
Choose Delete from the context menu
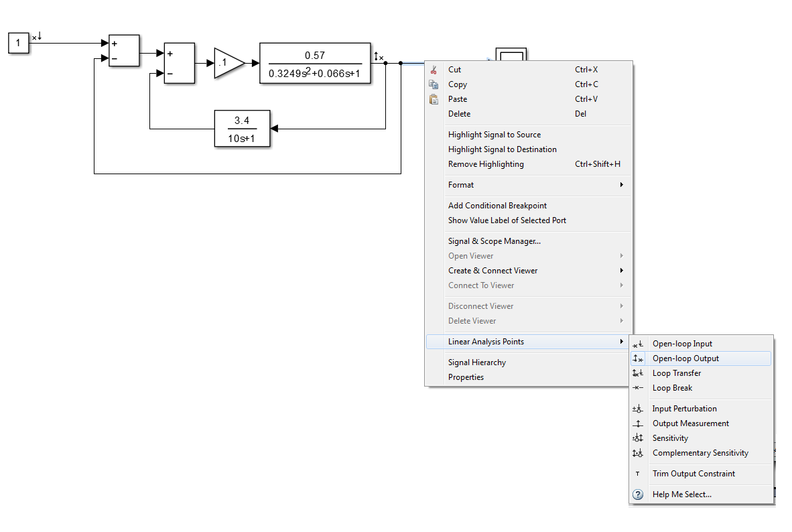(x=529, y=114)
